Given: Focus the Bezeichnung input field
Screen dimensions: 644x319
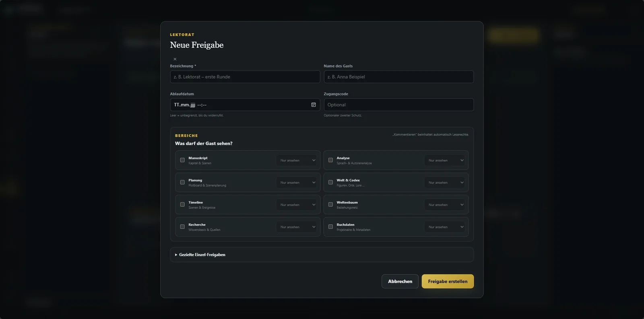Looking at the screenshot, I should pos(245,77).
